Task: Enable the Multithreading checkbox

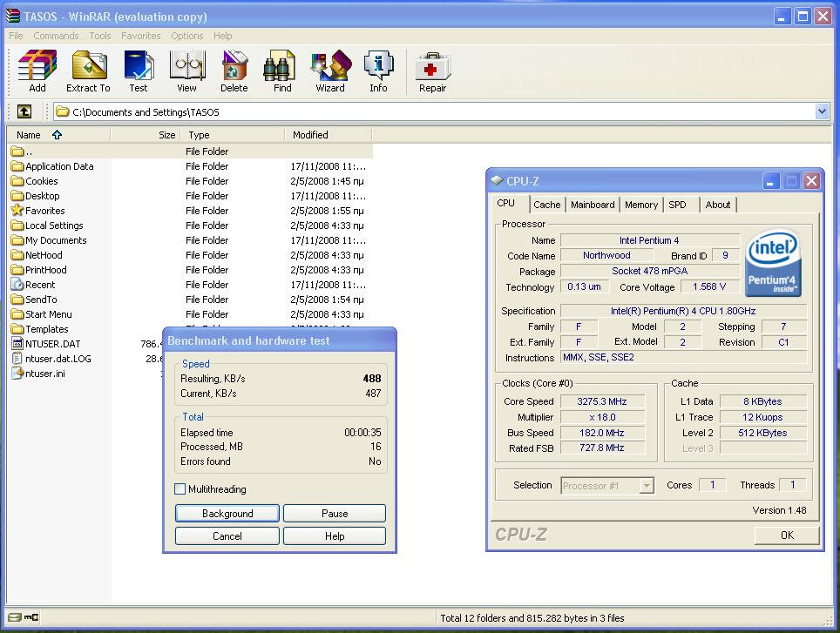Action: point(180,489)
